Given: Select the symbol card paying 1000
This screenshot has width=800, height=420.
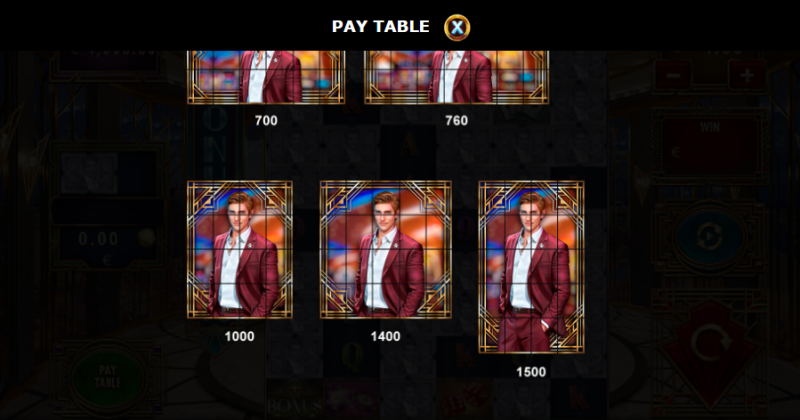Looking at the screenshot, I should tap(240, 250).
